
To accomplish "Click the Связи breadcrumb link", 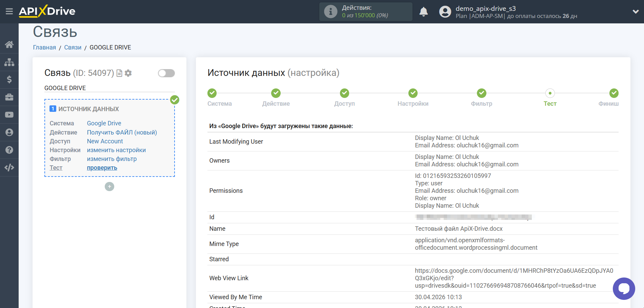I will [x=73, y=47].
